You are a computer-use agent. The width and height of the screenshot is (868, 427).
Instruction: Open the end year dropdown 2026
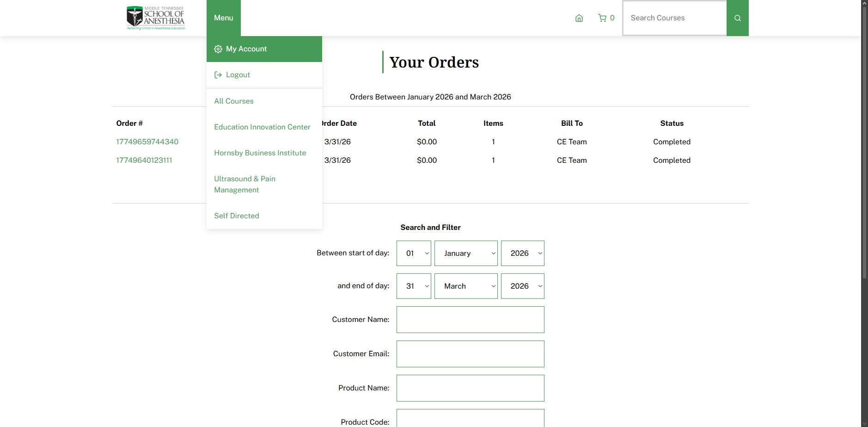[522, 286]
